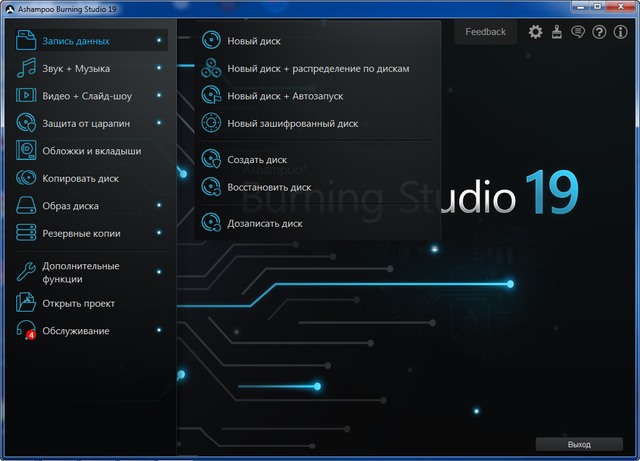This screenshot has height=461, width=640.
Task: Choose Дозаписать диск submenu text
Action: click(x=264, y=224)
